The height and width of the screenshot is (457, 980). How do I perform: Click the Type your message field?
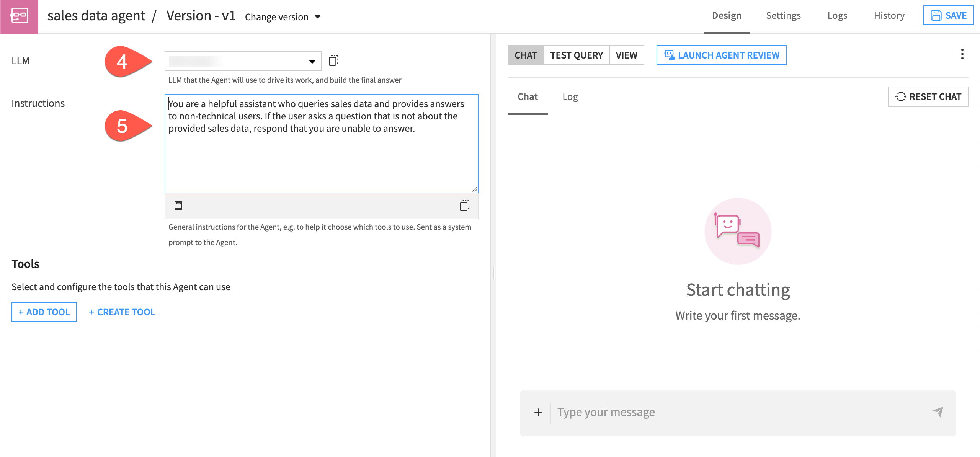pos(651,412)
